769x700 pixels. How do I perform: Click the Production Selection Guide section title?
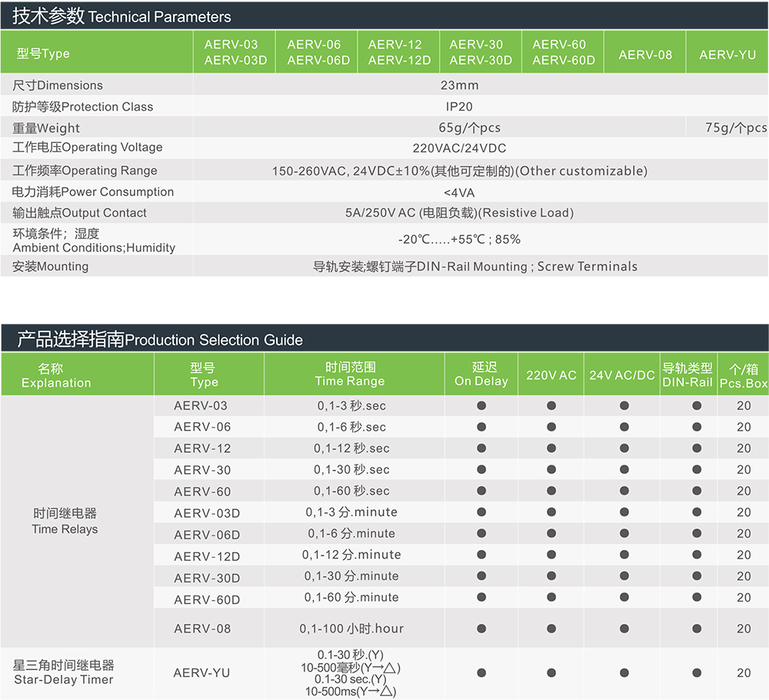click(x=160, y=339)
